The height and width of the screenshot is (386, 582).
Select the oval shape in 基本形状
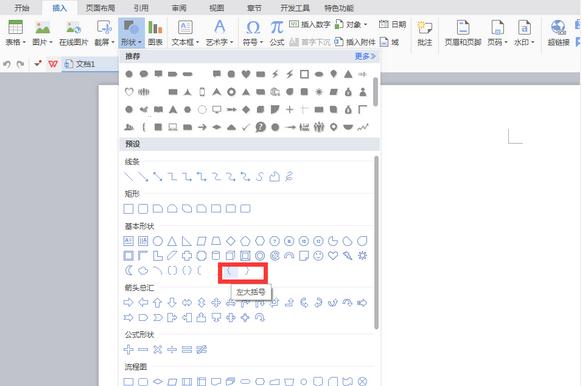pyautogui.click(x=157, y=241)
